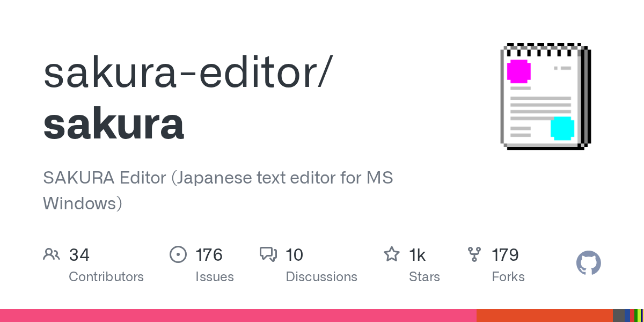Click the GitHub Octocat logo
Viewport: 644px width, 322px height.
[588, 264]
